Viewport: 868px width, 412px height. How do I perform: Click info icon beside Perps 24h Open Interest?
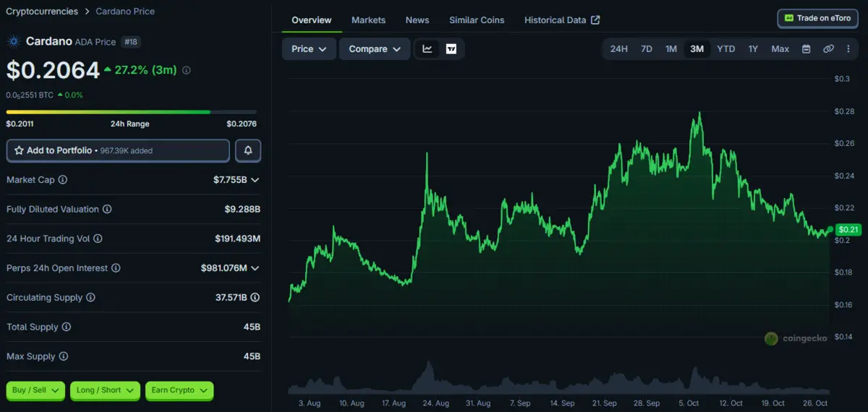tap(116, 268)
